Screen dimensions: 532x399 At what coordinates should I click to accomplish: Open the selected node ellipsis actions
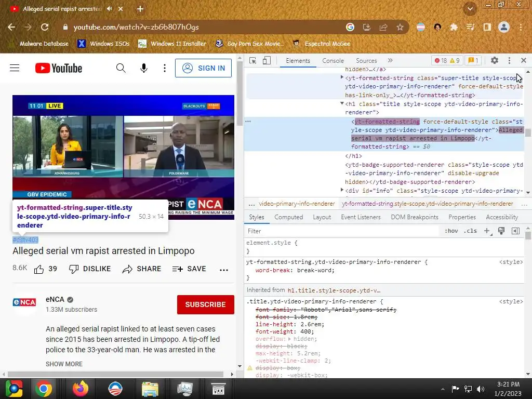[x=248, y=121]
